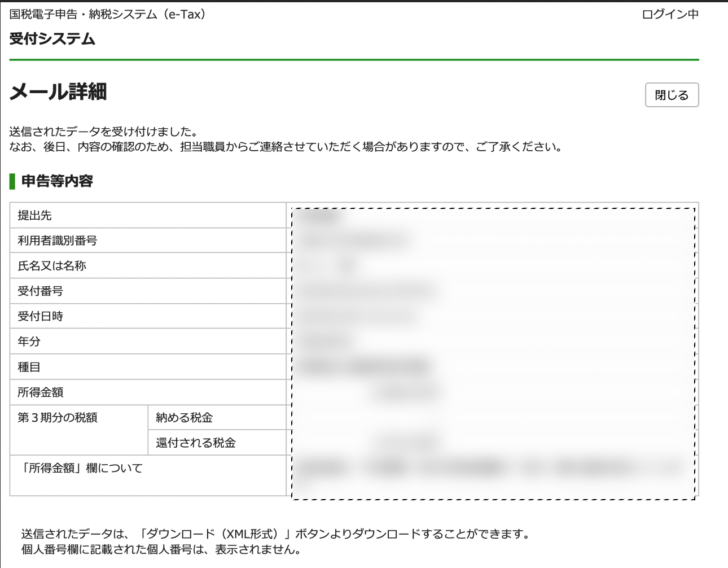Click the 個人番号欄 notice line

tap(161, 549)
